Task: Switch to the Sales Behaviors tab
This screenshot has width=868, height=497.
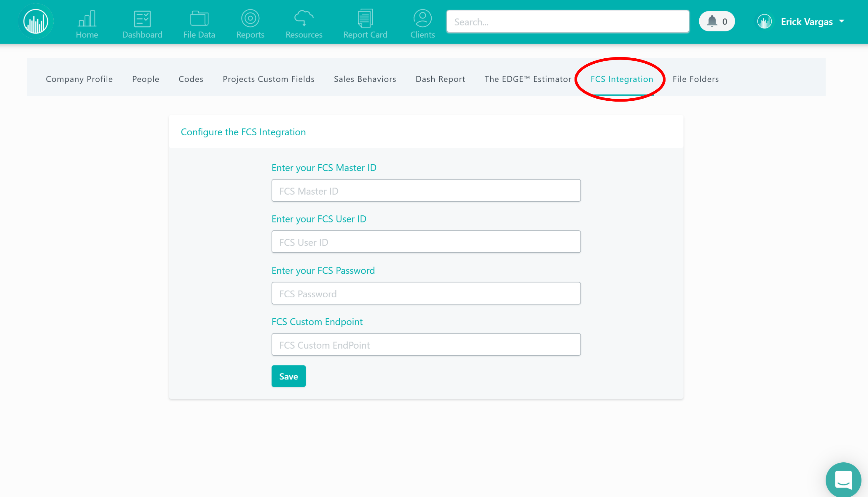Action: point(365,79)
